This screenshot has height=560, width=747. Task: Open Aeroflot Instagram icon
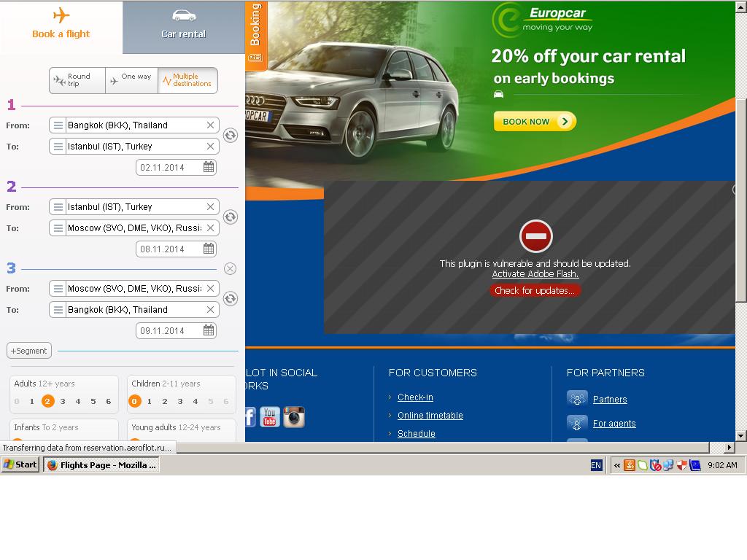click(x=294, y=417)
